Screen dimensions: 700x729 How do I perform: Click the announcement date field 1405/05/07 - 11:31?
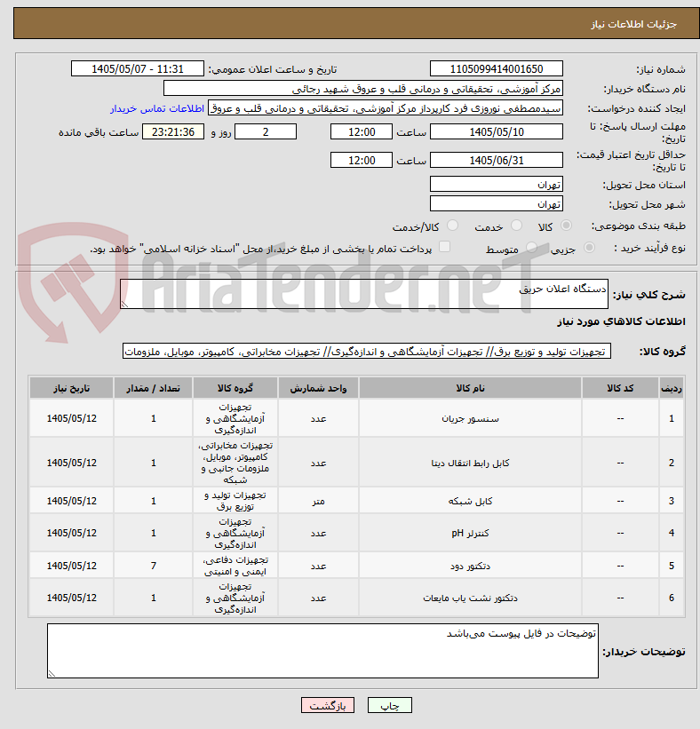click(x=137, y=68)
